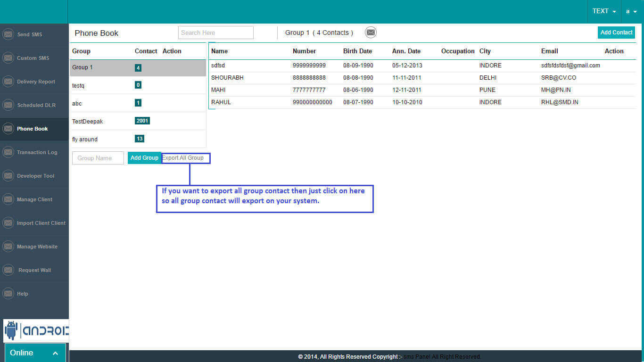
Task: Click Export All Group link
Action: click(x=183, y=158)
